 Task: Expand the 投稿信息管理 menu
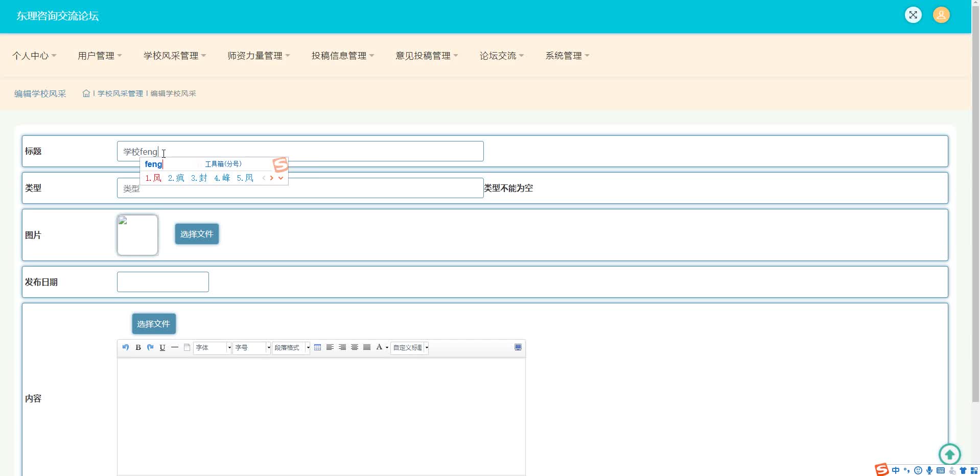point(343,56)
